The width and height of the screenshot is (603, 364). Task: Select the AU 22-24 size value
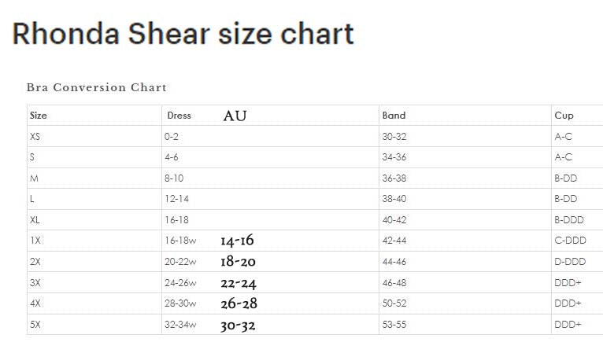coord(239,283)
